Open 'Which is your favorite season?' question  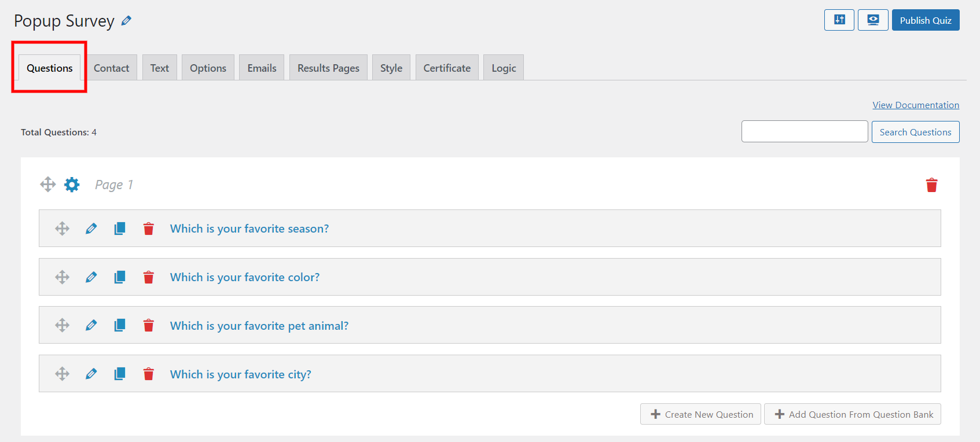(x=249, y=229)
